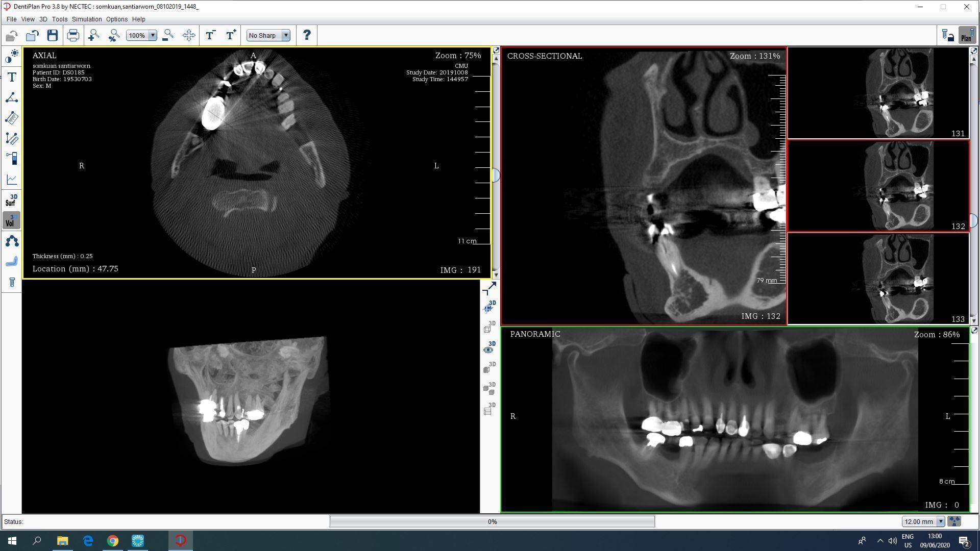Select the bone density probe tool

(x=12, y=159)
